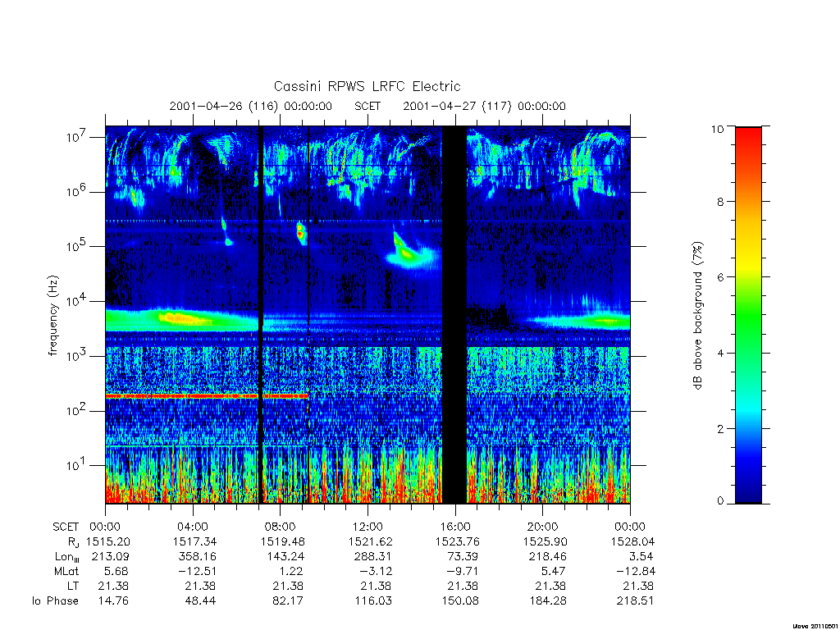The image size is (840, 630).
Task: Click the colorbar tick value '0'
Action: tap(720, 501)
